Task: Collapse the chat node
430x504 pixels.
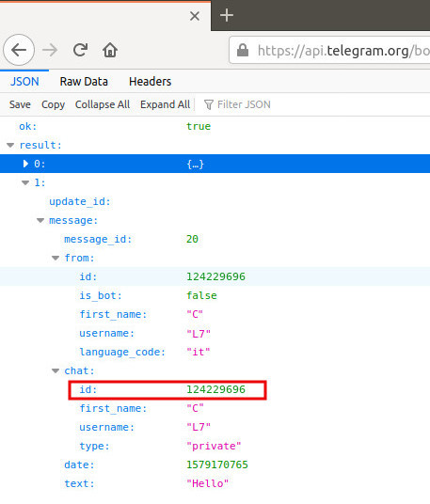Action: 56,370
